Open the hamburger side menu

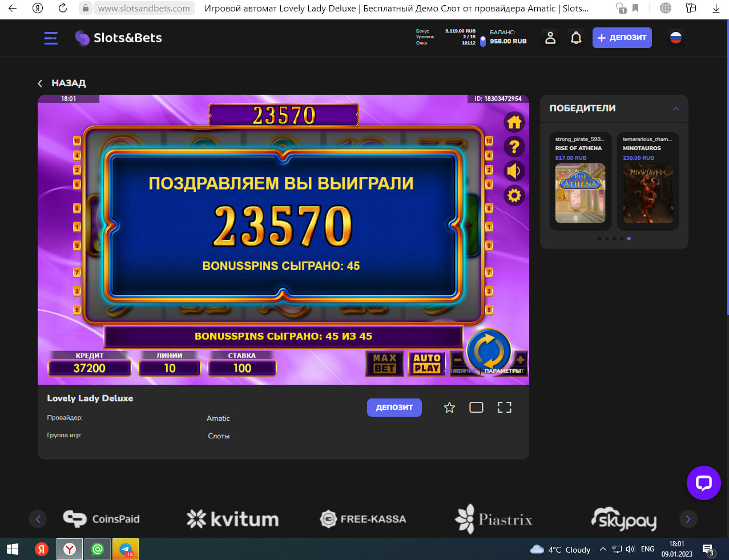click(x=51, y=38)
